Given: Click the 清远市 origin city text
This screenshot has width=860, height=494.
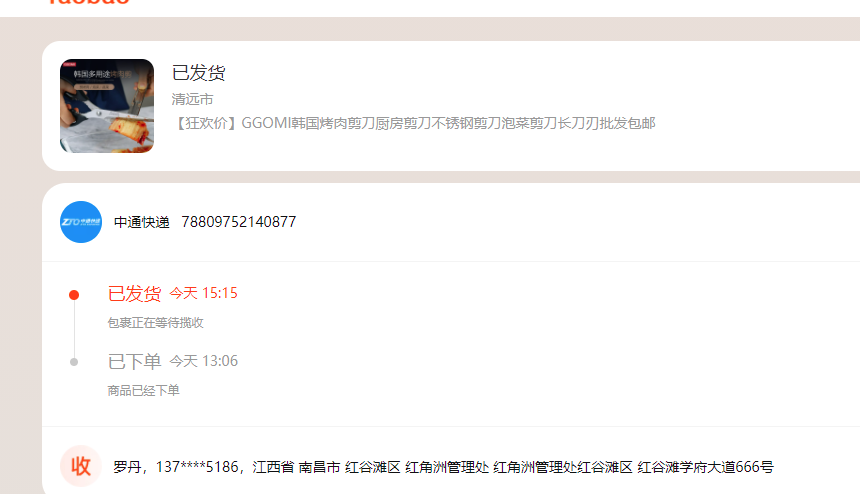Looking at the screenshot, I should tap(192, 99).
